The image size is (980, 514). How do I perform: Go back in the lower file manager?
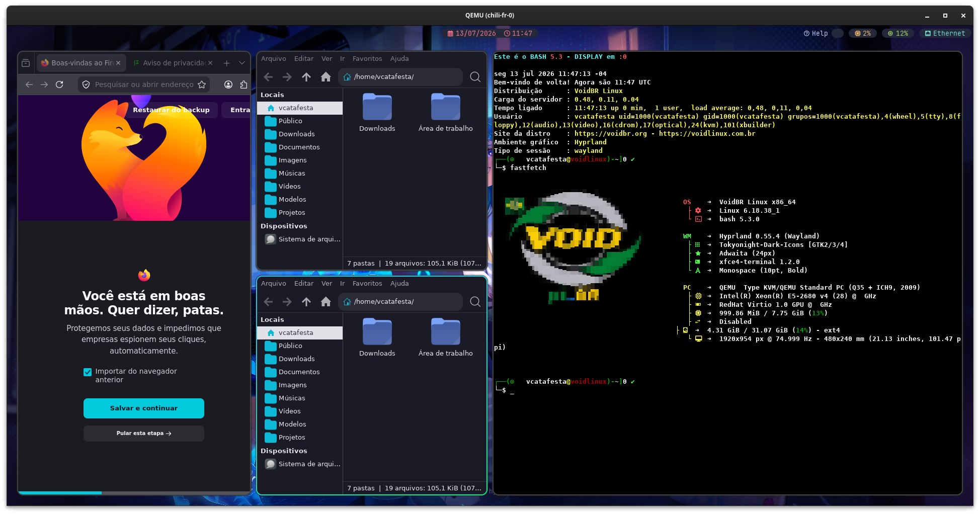tap(269, 302)
